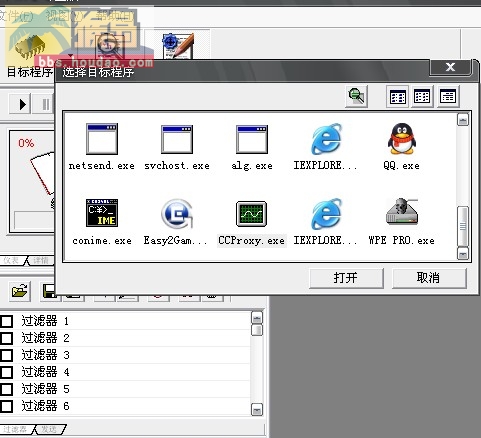
Task: Select netsend.exe process icon
Action: [102, 139]
